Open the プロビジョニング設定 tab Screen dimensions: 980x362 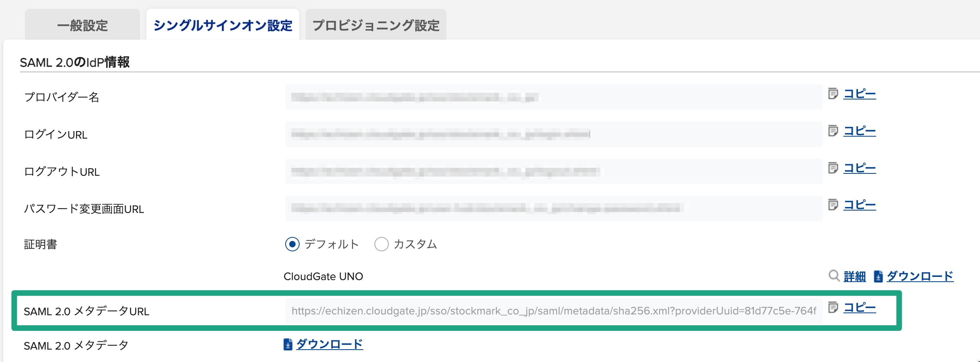coord(376,26)
